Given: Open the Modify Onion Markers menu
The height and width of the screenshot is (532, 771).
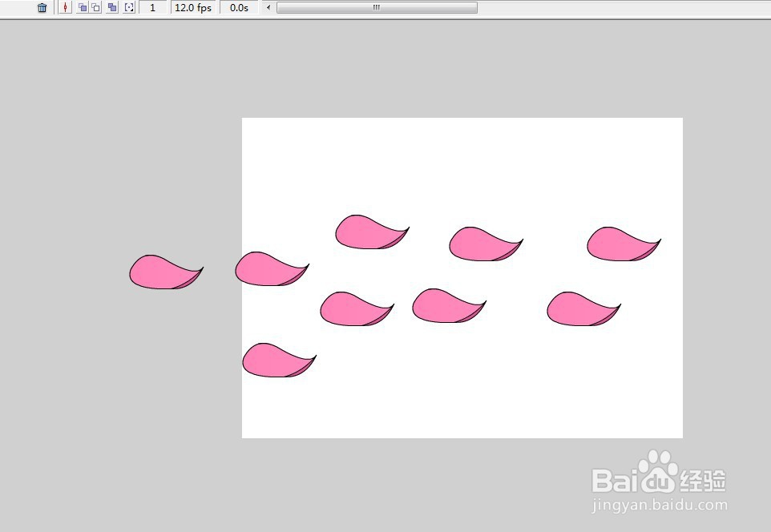Looking at the screenshot, I should coord(129,7).
